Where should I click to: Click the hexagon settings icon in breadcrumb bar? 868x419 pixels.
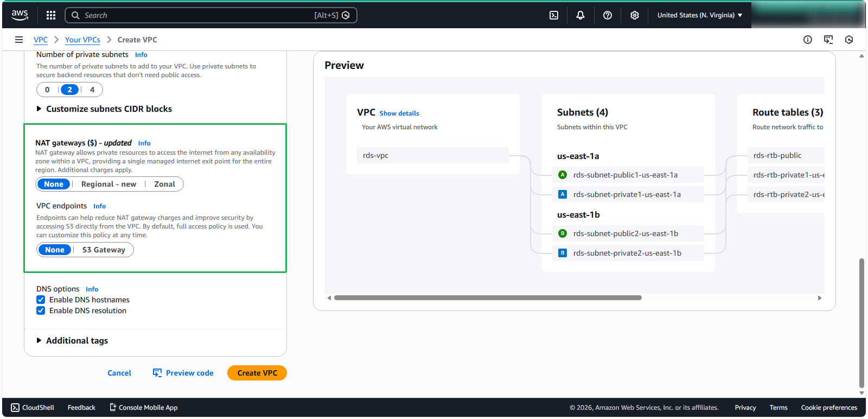[x=849, y=40]
